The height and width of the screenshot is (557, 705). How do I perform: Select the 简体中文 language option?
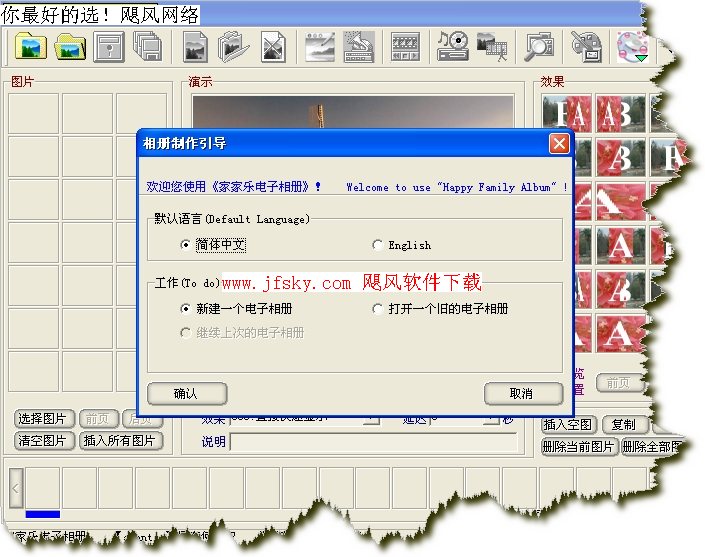pyautogui.click(x=186, y=245)
